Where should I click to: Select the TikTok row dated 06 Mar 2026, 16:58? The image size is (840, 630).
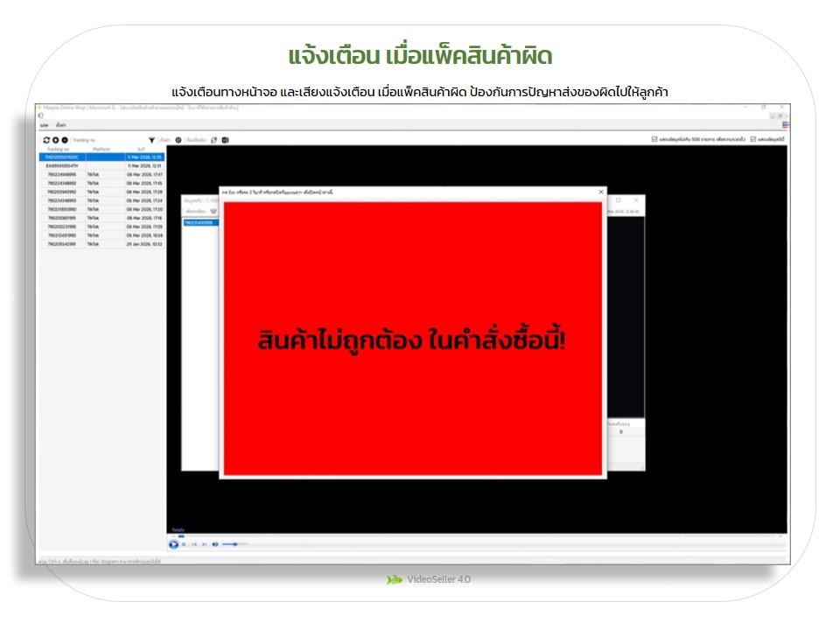(101, 235)
